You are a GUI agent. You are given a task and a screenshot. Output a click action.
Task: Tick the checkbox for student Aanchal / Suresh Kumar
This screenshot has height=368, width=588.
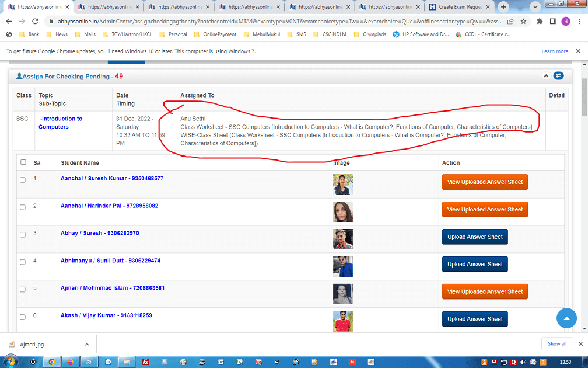click(x=23, y=180)
